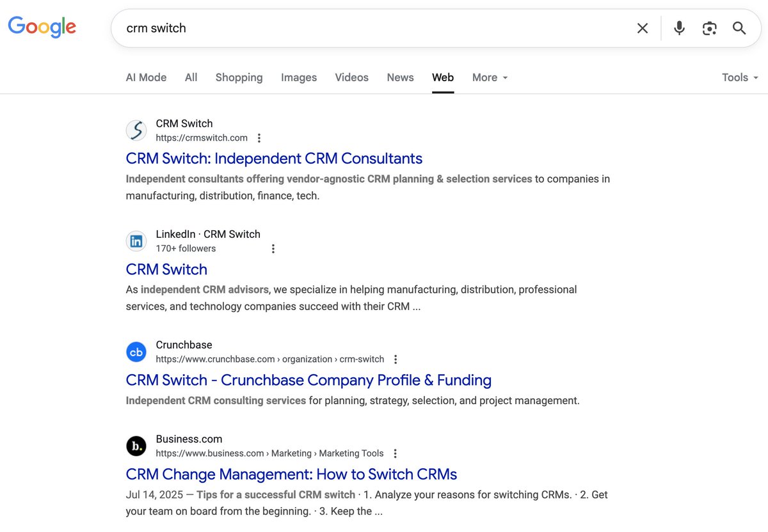Click the Google logo

[41, 27]
